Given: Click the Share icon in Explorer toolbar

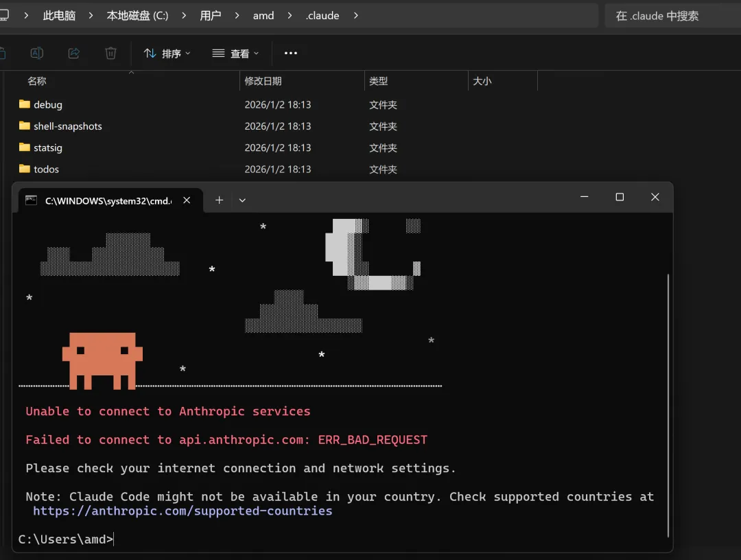Looking at the screenshot, I should click(x=73, y=53).
